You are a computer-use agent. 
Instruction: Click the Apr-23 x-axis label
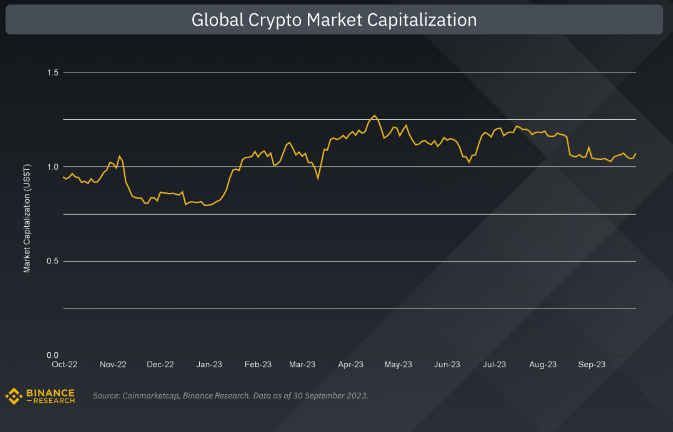coord(351,364)
